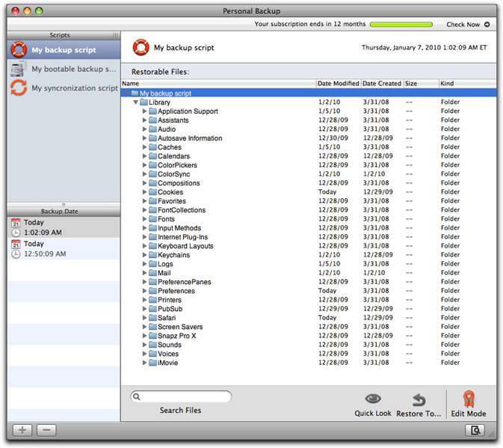
Task: Click calendar icon of 1:02:09 AM backup
Action: point(16,222)
